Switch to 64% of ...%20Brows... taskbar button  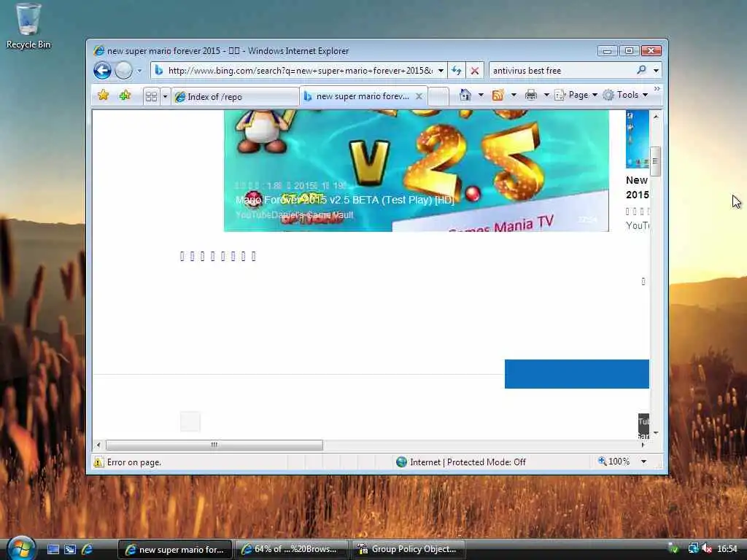click(x=292, y=549)
